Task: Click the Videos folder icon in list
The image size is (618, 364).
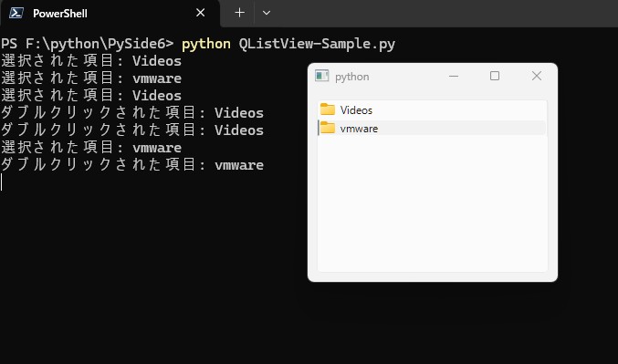Action: (328, 109)
